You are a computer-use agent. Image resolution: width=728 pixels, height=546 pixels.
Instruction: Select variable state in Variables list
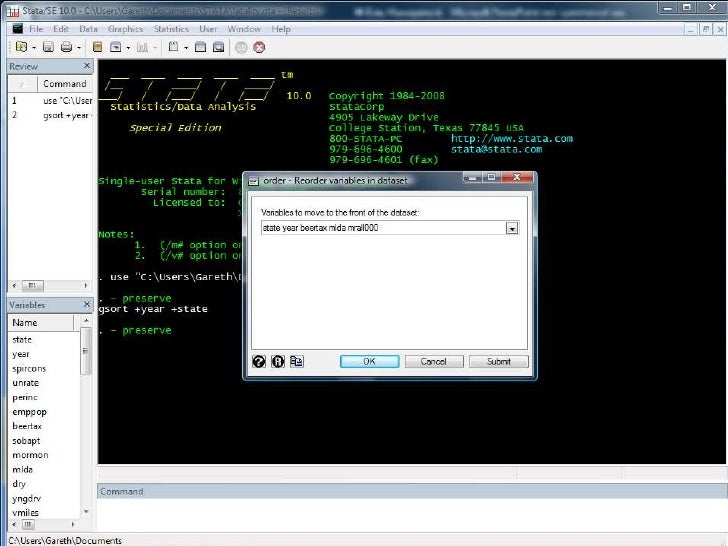point(22,340)
